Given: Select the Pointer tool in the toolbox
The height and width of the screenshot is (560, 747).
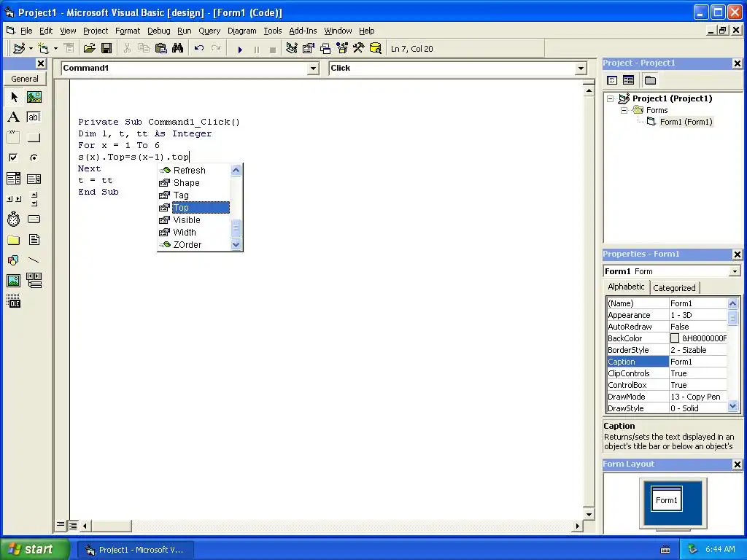Looking at the screenshot, I should [x=14, y=97].
